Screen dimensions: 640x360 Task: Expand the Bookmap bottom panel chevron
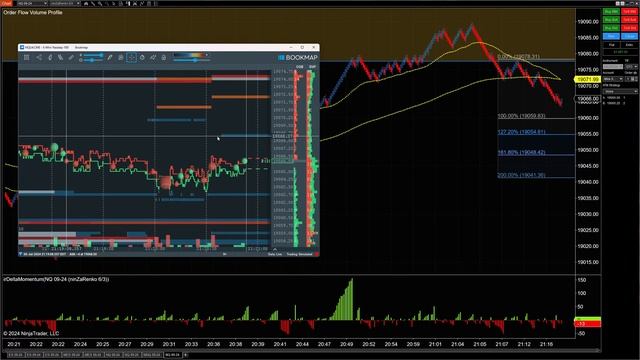275,249
